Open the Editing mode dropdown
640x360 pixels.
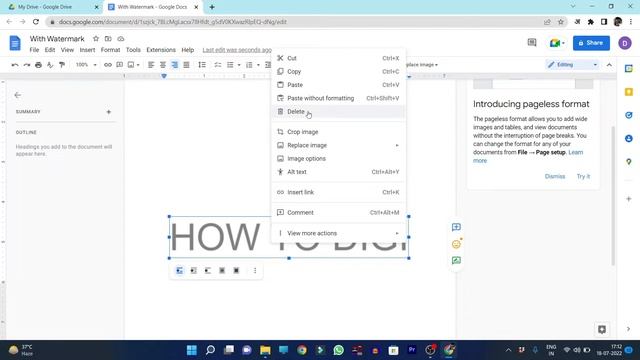[x=572, y=65]
